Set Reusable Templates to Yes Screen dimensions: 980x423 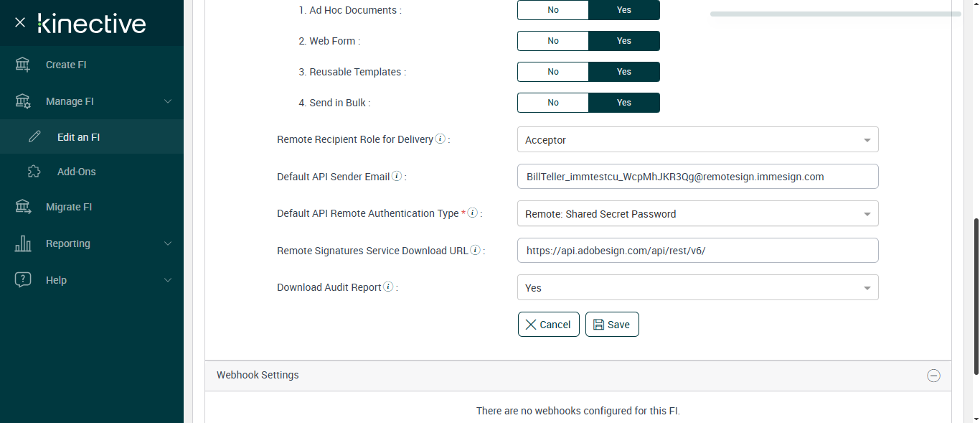coord(624,72)
